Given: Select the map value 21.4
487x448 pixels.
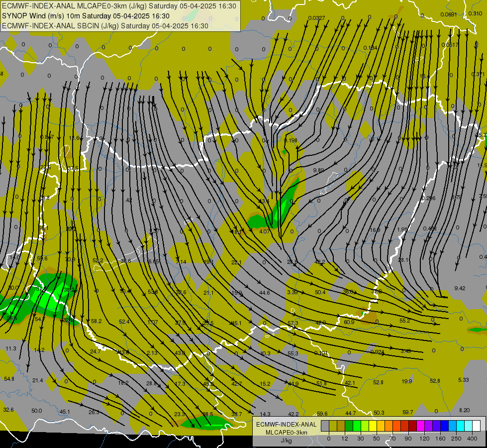Looking at the screenshot, I should point(38,380).
